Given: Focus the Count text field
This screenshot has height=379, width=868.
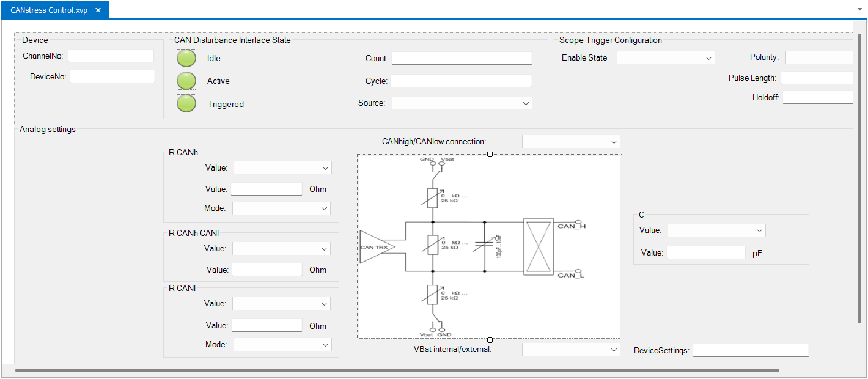Looking at the screenshot, I should click(x=462, y=58).
